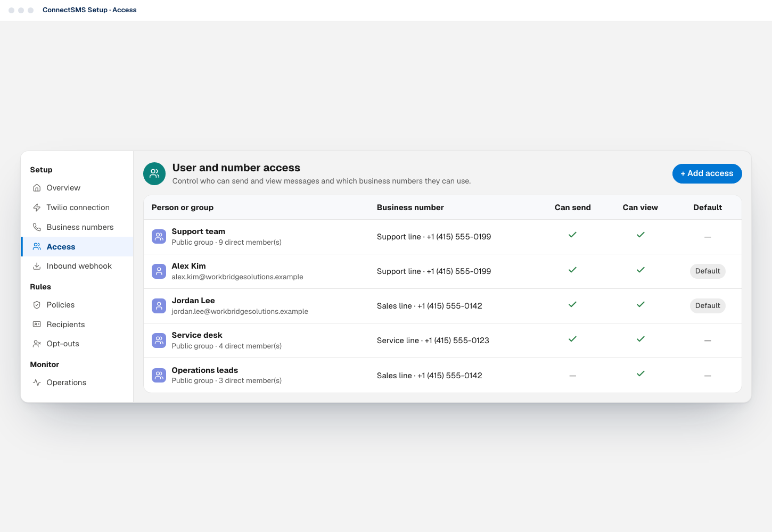The width and height of the screenshot is (772, 532).
Task: Click Operations leads Can send dash
Action: click(573, 376)
